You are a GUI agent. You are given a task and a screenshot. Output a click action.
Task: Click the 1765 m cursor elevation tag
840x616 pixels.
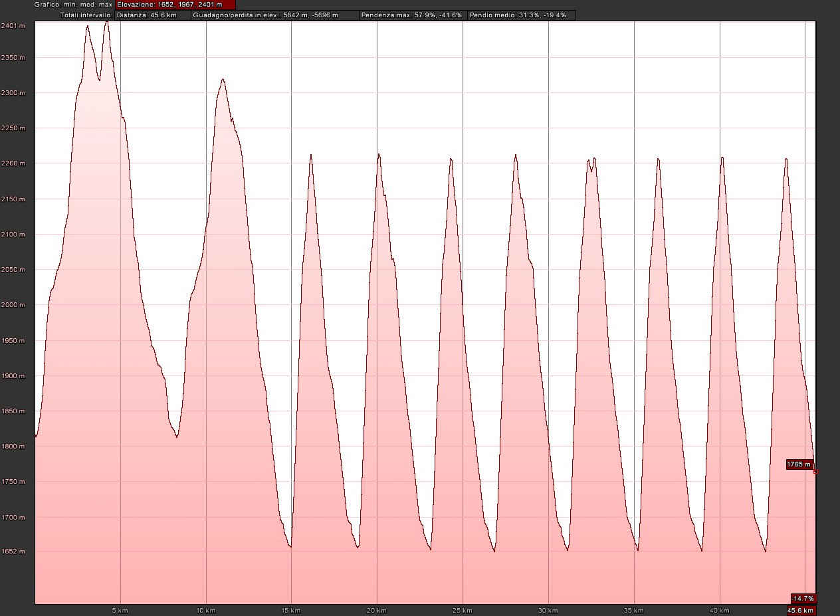799,464
